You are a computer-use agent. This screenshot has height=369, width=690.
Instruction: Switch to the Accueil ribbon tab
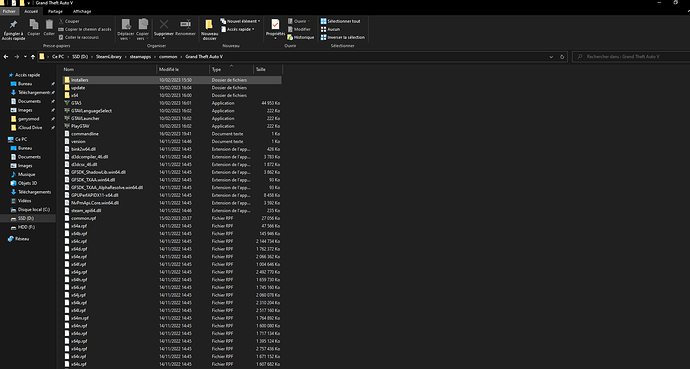click(x=31, y=11)
